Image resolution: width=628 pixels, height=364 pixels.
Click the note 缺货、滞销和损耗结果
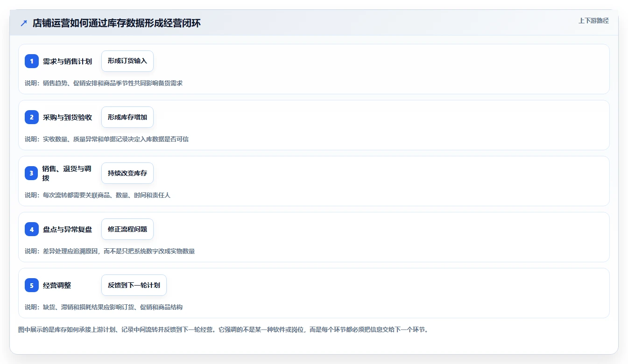(104, 307)
